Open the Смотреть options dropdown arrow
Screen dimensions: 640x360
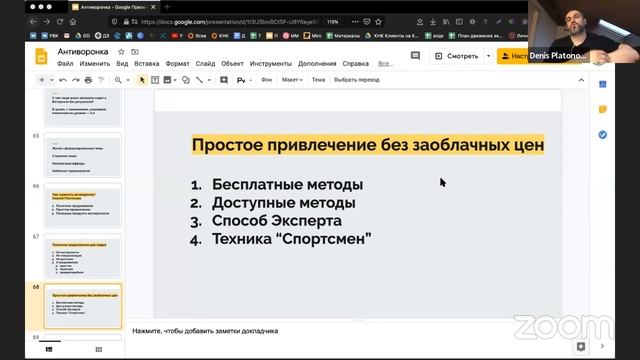tap(489, 56)
